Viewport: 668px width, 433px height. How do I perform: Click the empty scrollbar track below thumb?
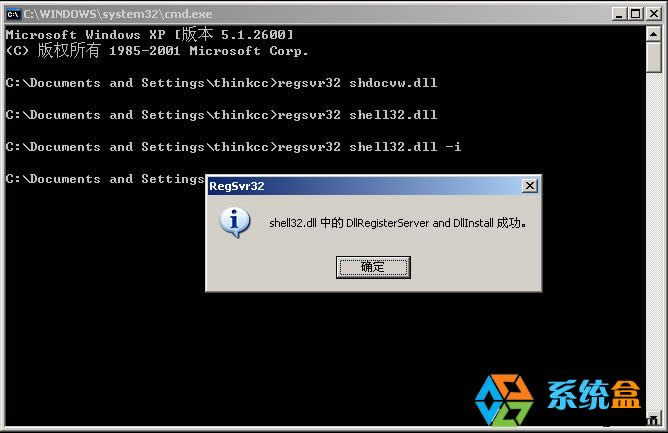point(654,241)
